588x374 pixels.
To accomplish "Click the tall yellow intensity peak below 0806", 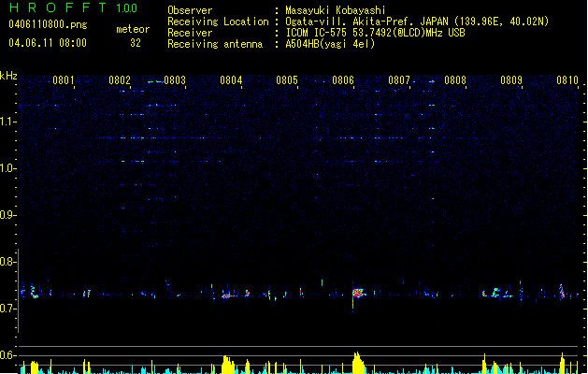I will coord(358,363).
